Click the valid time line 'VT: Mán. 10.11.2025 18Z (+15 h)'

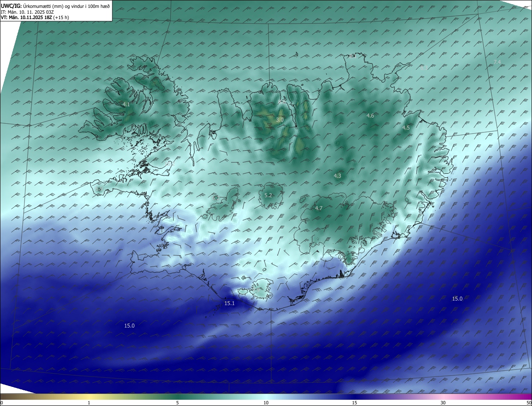pyautogui.click(x=34, y=18)
